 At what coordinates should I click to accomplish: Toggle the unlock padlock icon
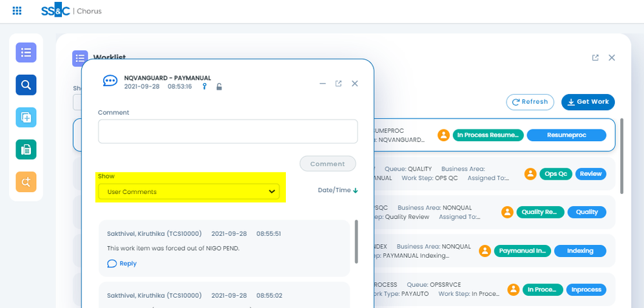pos(219,86)
